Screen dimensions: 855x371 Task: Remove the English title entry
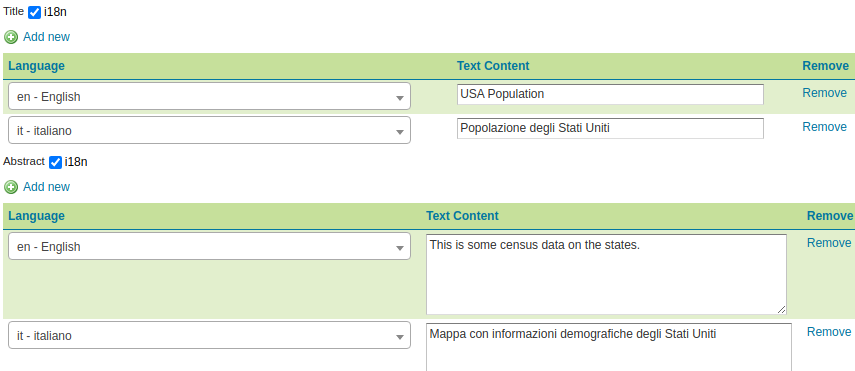pyautogui.click(x=824, y=93)
